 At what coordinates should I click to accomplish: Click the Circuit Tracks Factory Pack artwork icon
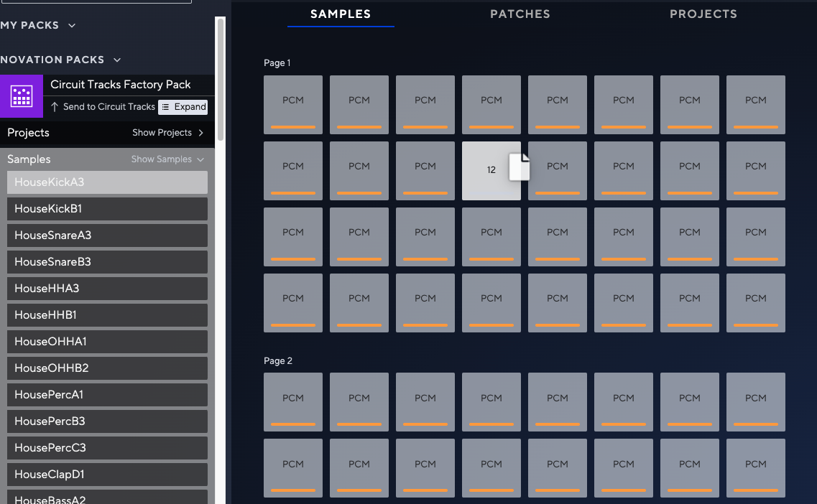coord(22,96)
